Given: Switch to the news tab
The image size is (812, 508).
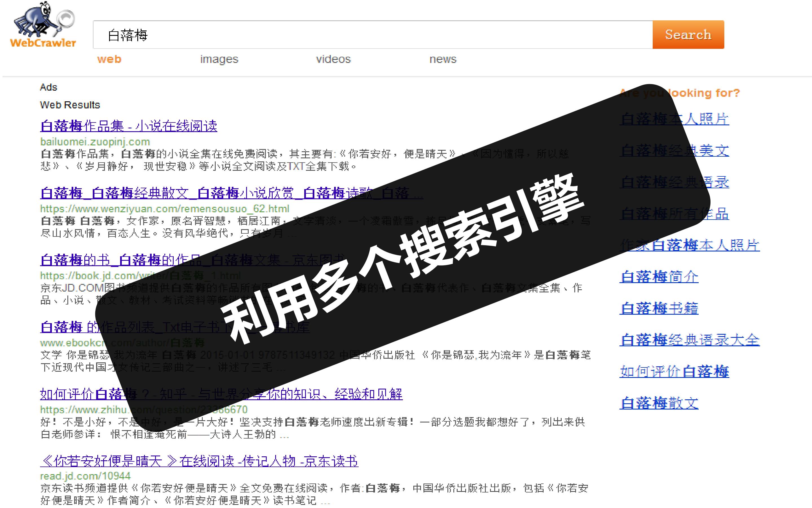Looking at the screenshot, I should tap(443, 59).
